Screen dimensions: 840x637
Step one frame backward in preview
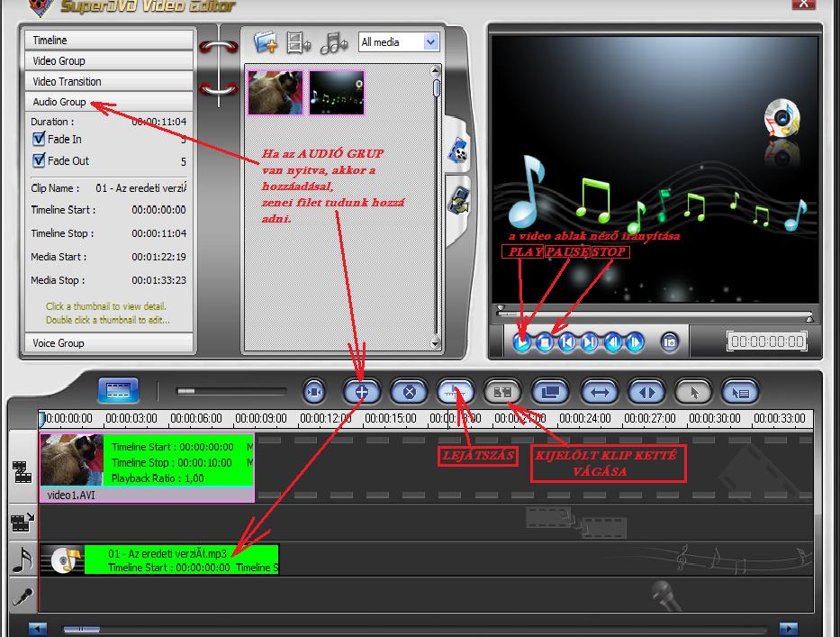pyautogui.click(x=613, y=342)
